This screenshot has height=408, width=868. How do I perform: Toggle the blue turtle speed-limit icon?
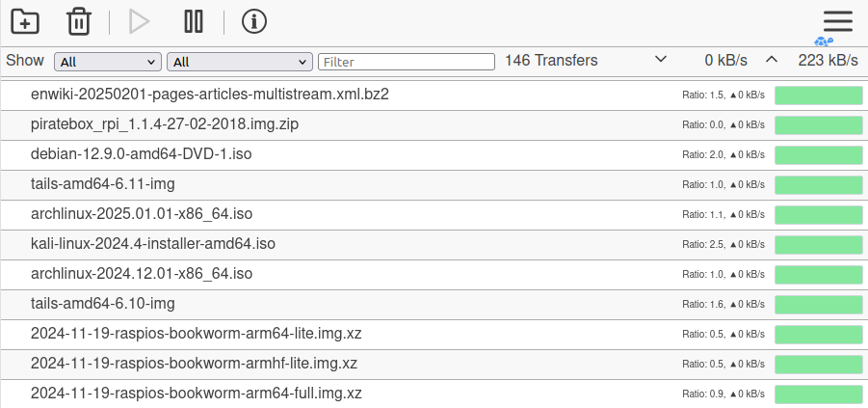[823, 41]
